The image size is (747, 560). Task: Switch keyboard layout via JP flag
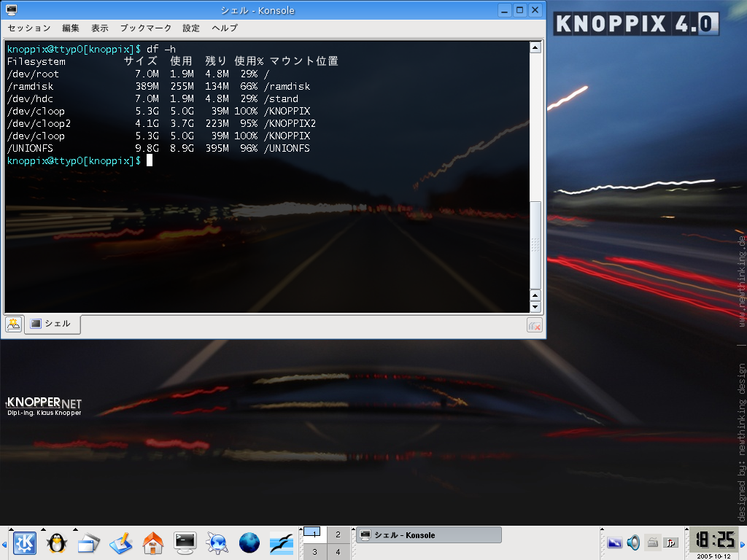pyautogui.click(x=671, y=542)
